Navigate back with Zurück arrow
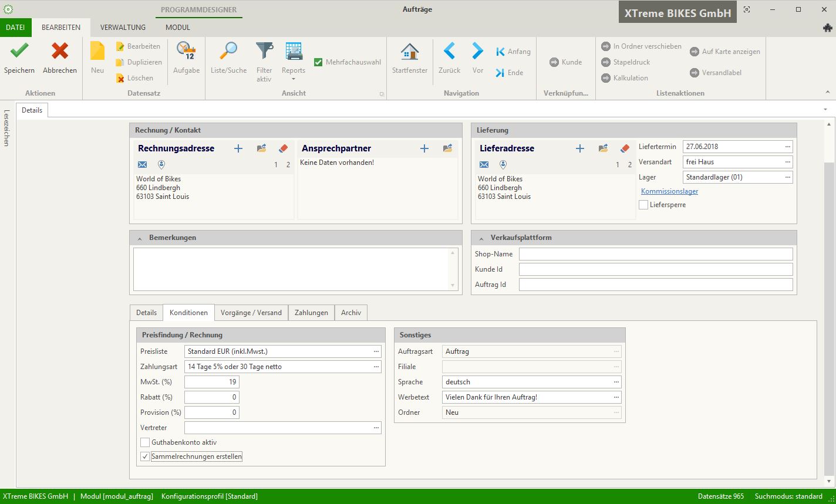The image size is (836, 504). (449, 52)
